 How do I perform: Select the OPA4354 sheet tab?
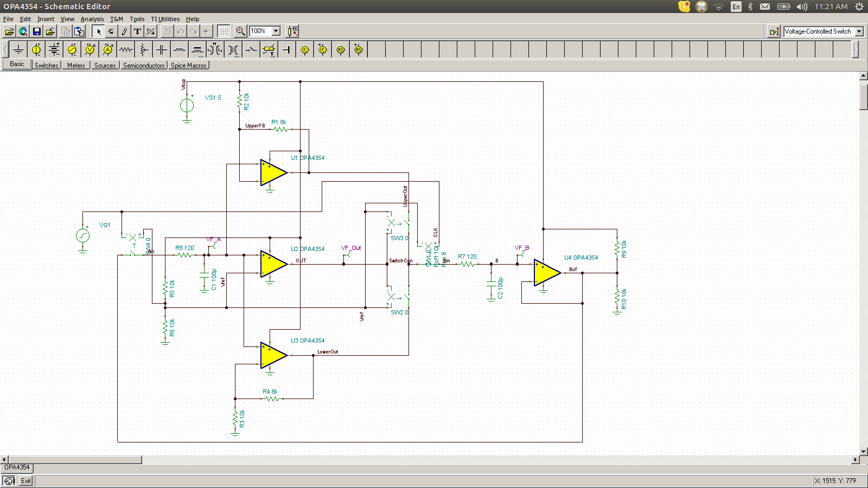16,467
